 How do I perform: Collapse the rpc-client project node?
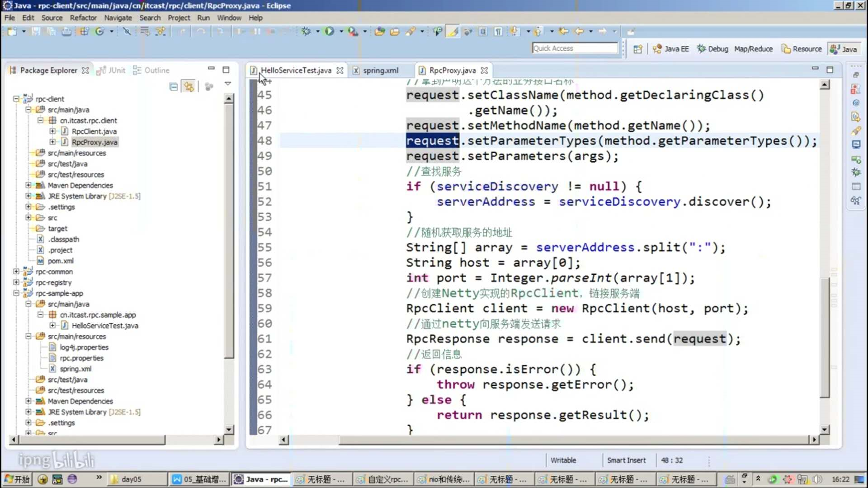(16, 99)
